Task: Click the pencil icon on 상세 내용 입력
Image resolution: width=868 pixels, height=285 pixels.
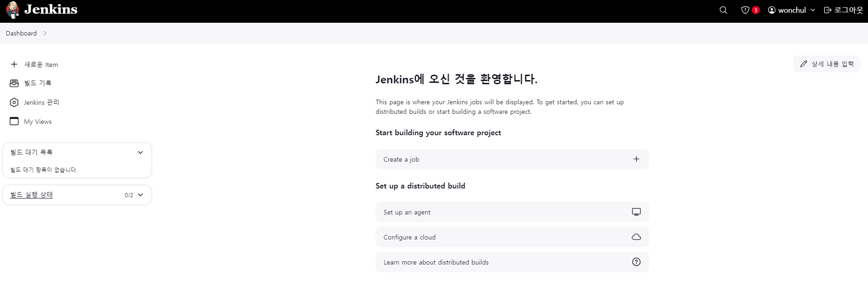Action: tap(804, 64)
